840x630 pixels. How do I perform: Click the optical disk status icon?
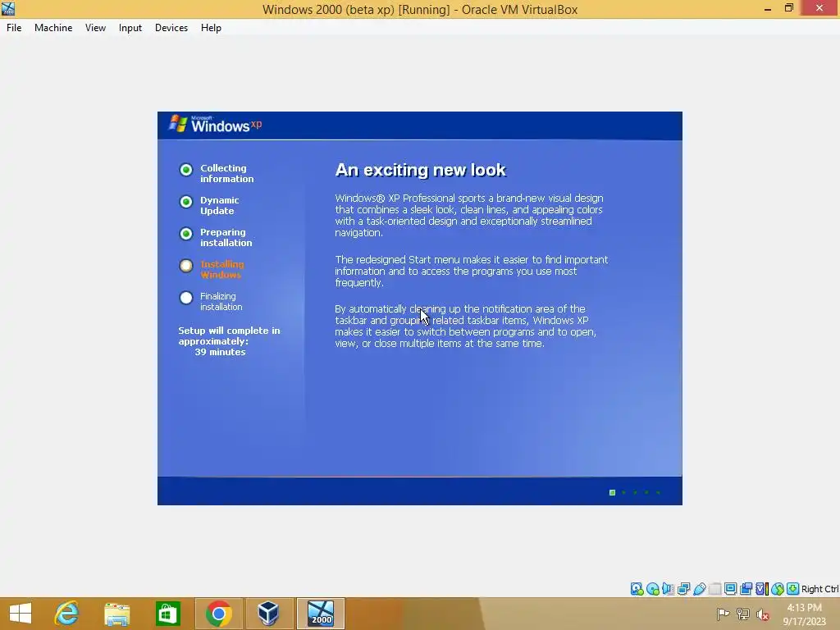(x=652, y=589)
